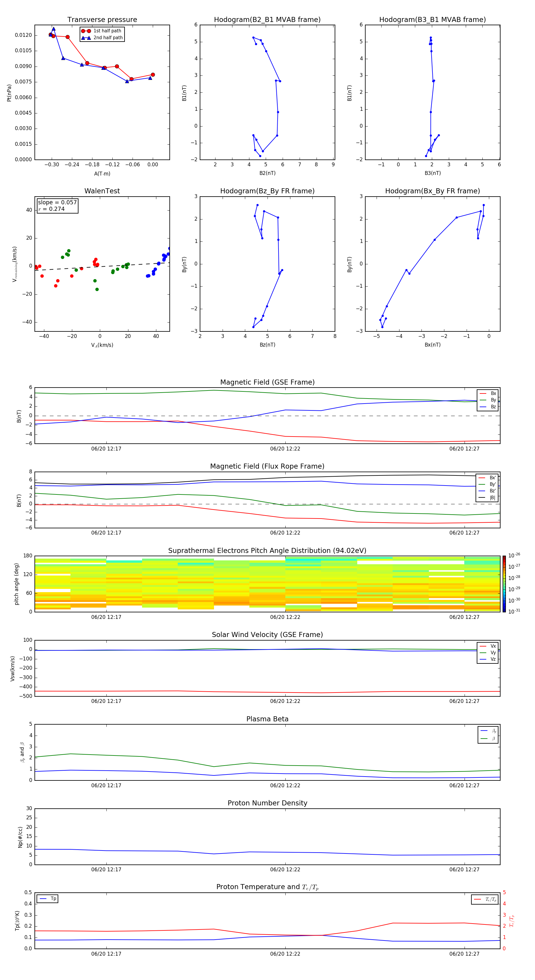Click the 'Solar Wind Velocity (GSE Frame)' title
The image size is (535, 980).
pyautogui.click(x=267, y=635)
